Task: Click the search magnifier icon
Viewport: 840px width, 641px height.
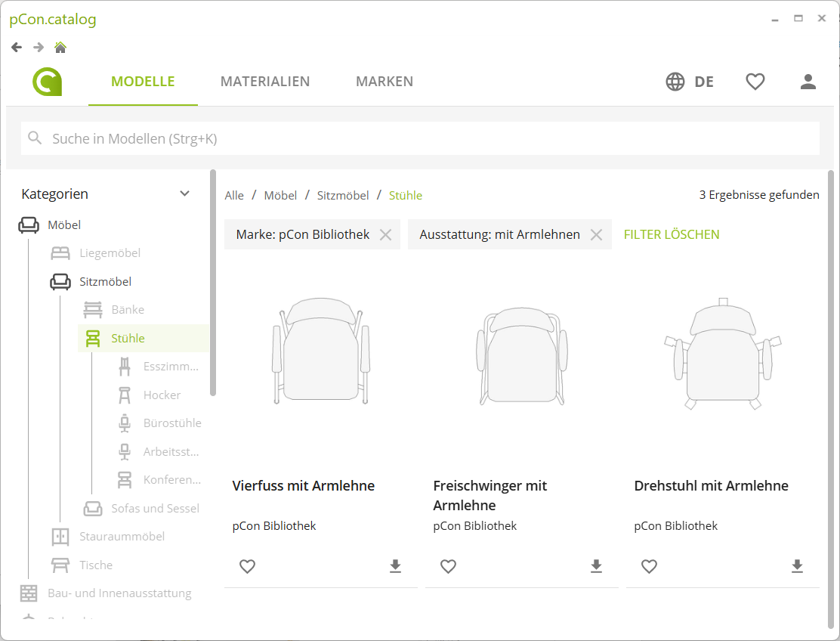Action: (35, 138)
